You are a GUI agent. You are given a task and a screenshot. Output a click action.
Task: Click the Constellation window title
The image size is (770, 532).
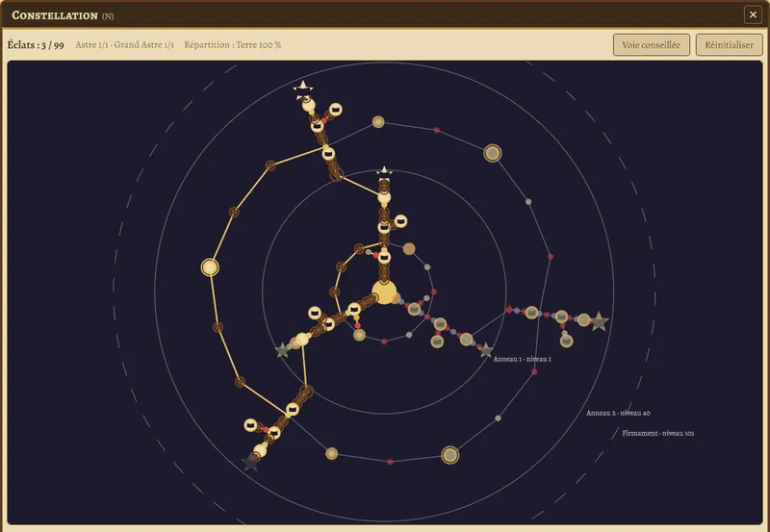[x=55, y=15]
